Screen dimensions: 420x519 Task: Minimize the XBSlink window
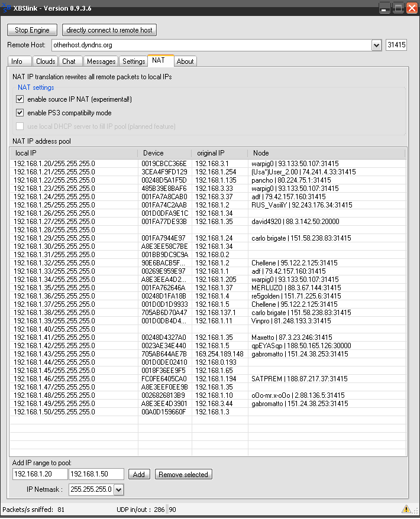coord(385,8)
